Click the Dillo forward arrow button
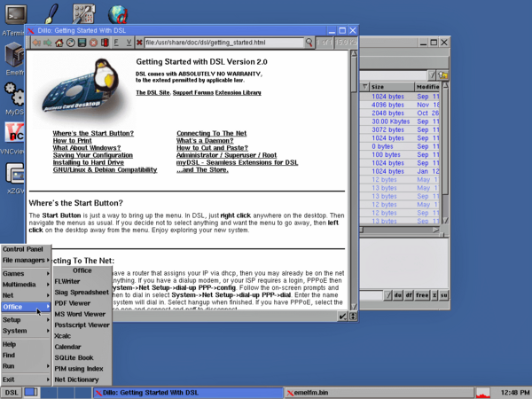The width and height of the screenshot is (532, 399). 48,42
